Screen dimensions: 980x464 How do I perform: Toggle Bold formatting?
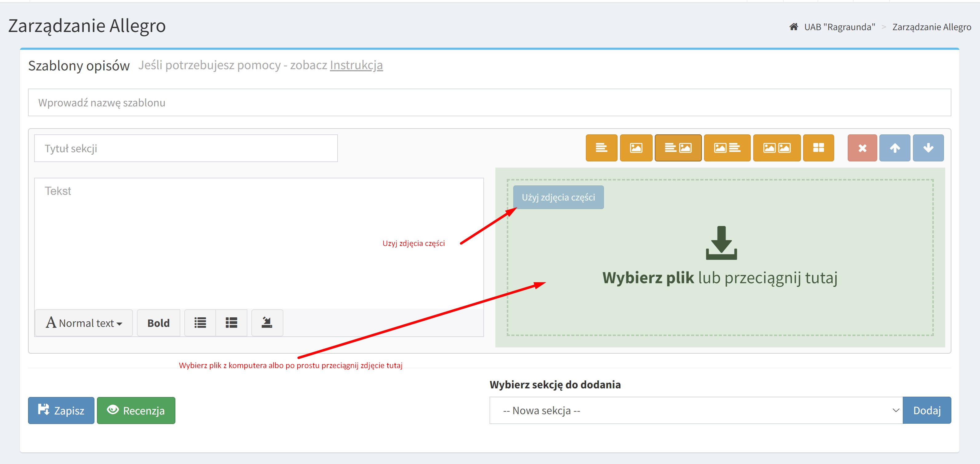tap(158, 323)
